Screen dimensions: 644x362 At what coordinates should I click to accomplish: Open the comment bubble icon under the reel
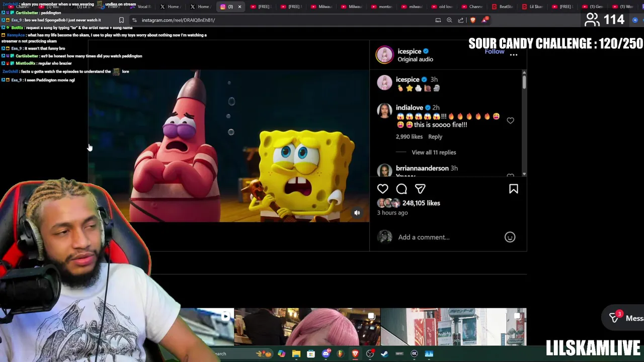click(401, 189)
